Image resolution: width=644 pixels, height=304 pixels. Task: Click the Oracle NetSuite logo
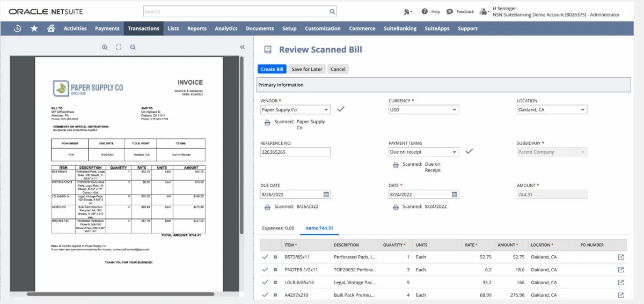[x=46, y=11]
